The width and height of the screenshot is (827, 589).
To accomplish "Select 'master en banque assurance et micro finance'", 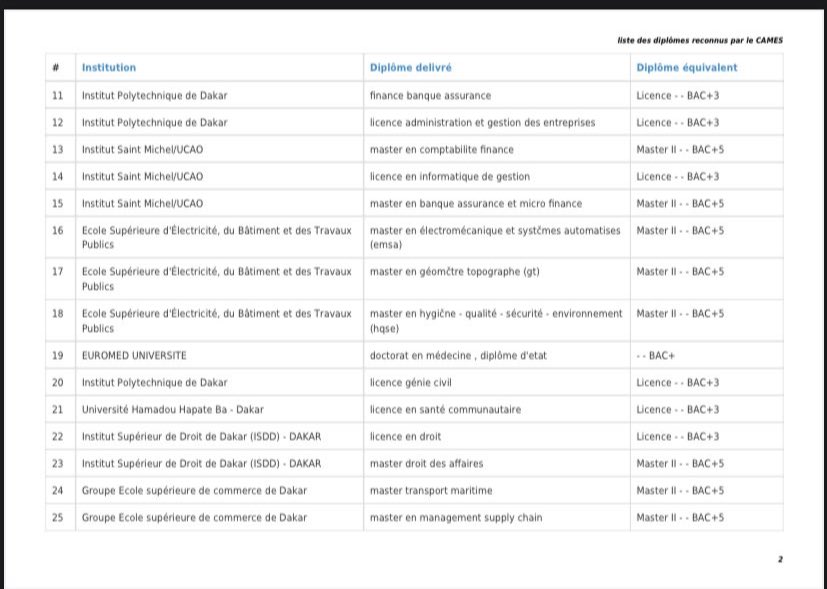I will click(x=475, y=204).
